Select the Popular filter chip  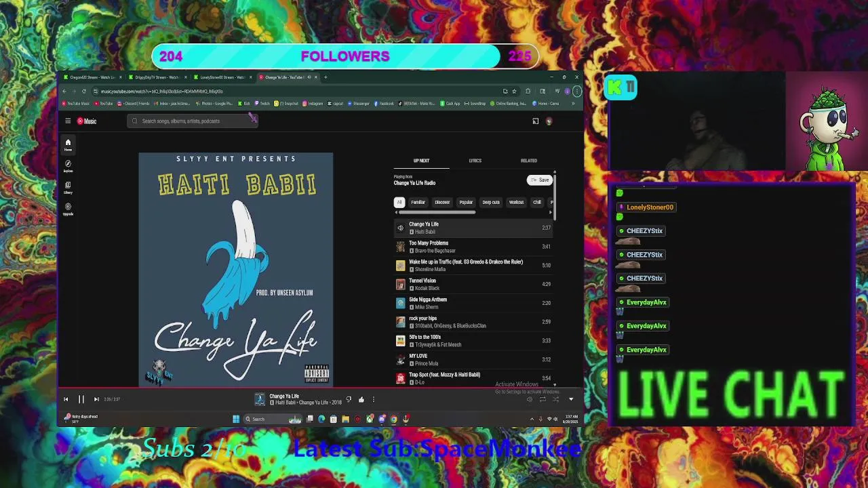coord(466,202)
